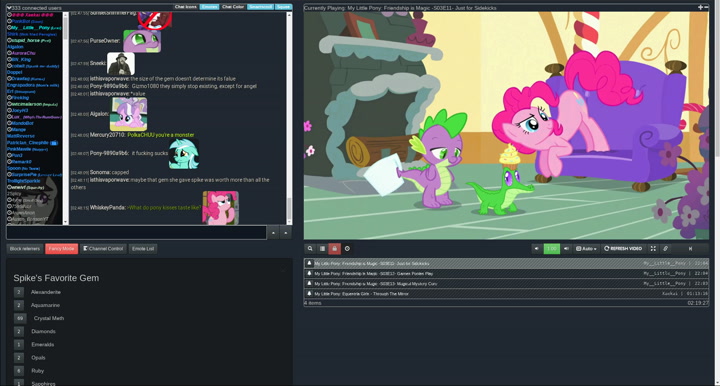Select user stupid_horse in the user list
Image resolution: width=720 pixels, height=386 pixels.
(31, 40)
